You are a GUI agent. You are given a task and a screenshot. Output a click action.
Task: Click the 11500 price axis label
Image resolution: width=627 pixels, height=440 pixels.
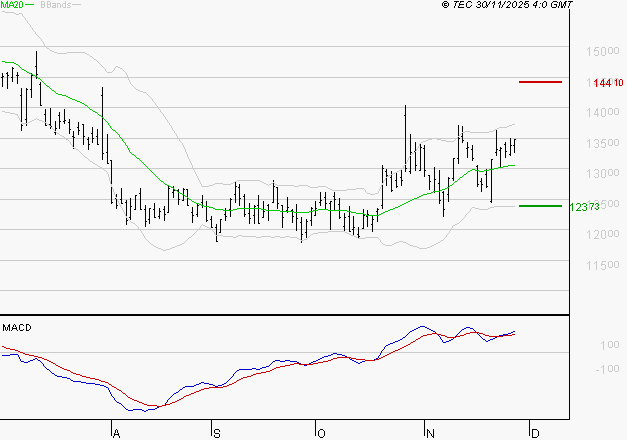[x=603, y=265]
